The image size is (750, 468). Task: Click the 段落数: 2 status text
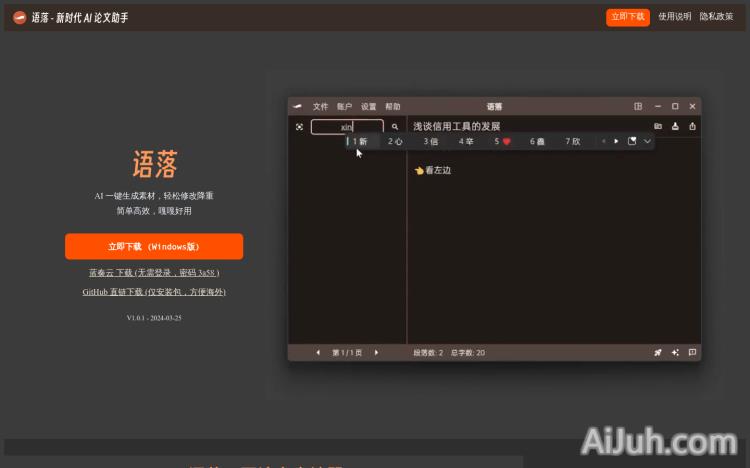pos(428,353)
